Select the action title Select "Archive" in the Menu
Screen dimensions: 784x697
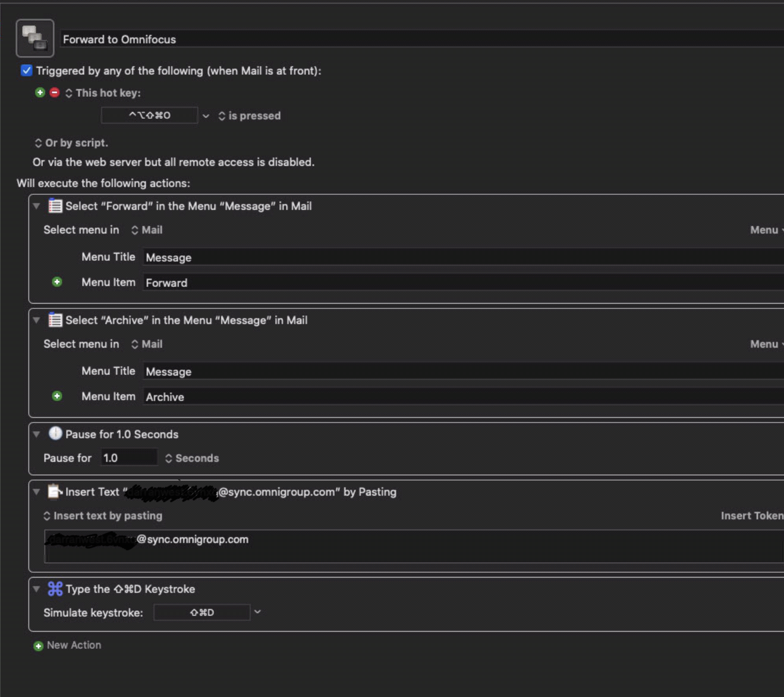(186, 320)
